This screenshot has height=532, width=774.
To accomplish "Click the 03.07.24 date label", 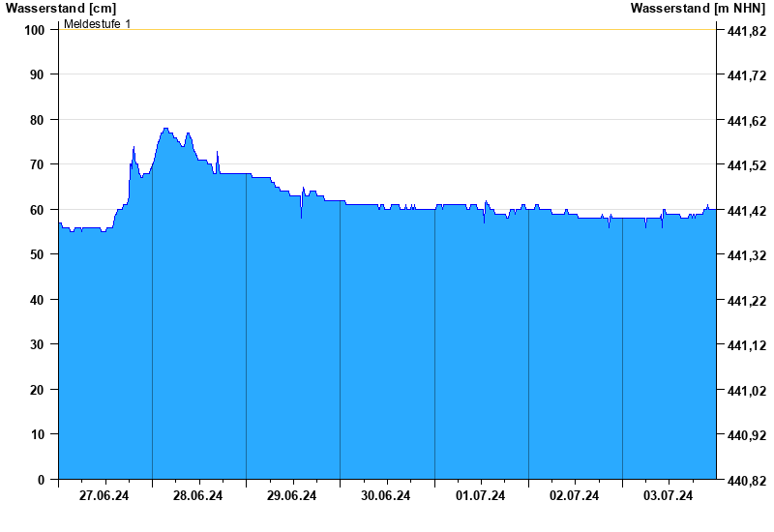I will pyautogui.click(x=669, y=496).
